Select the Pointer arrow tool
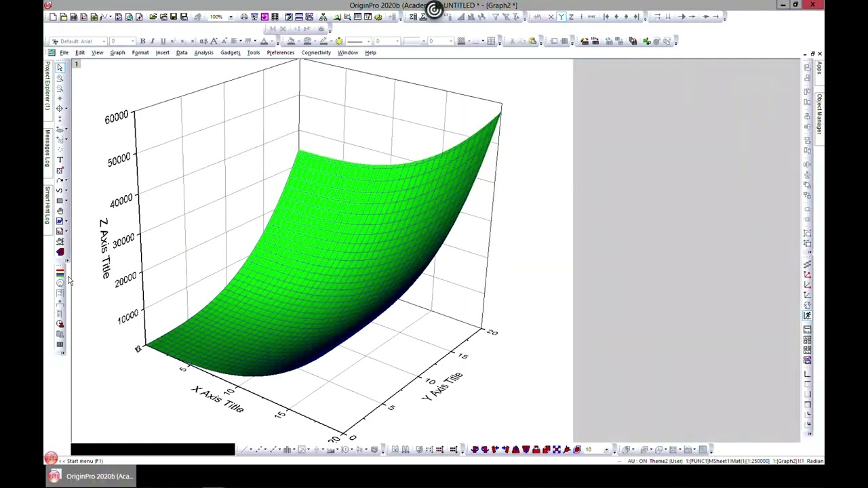 click(x=60, y=68)
